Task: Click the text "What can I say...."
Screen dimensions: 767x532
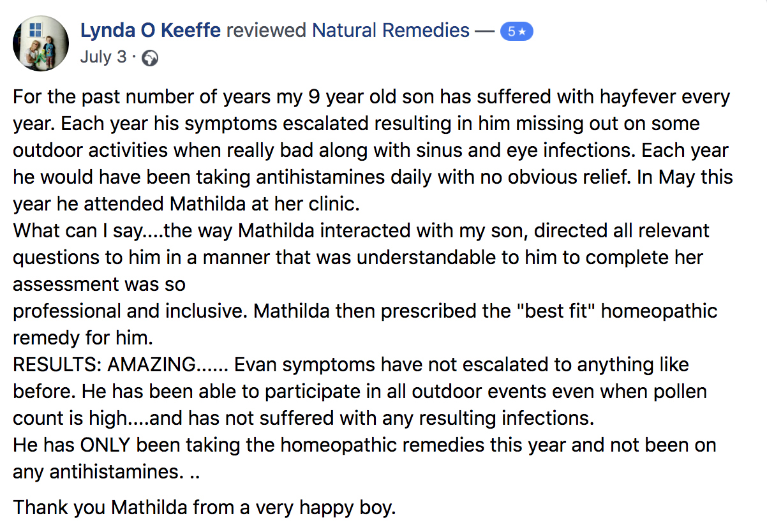Action: 88,230
